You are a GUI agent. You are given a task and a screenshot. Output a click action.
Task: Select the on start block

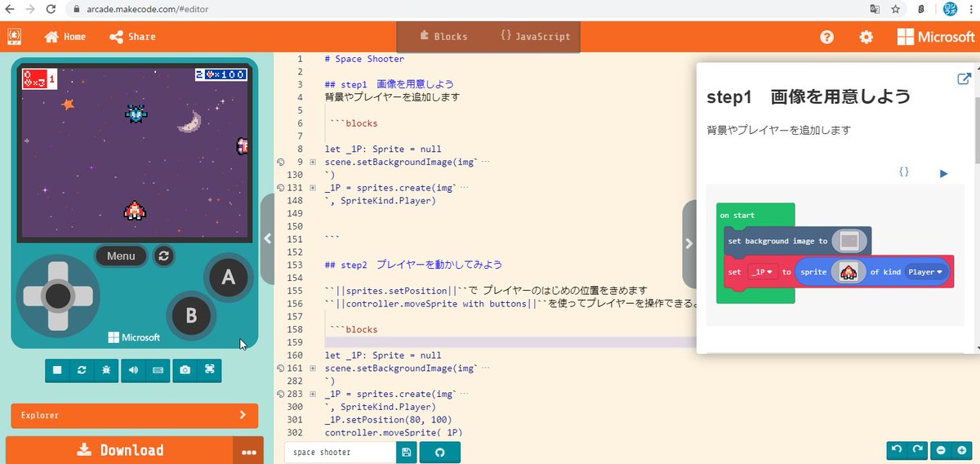click(x=737, y=216)
